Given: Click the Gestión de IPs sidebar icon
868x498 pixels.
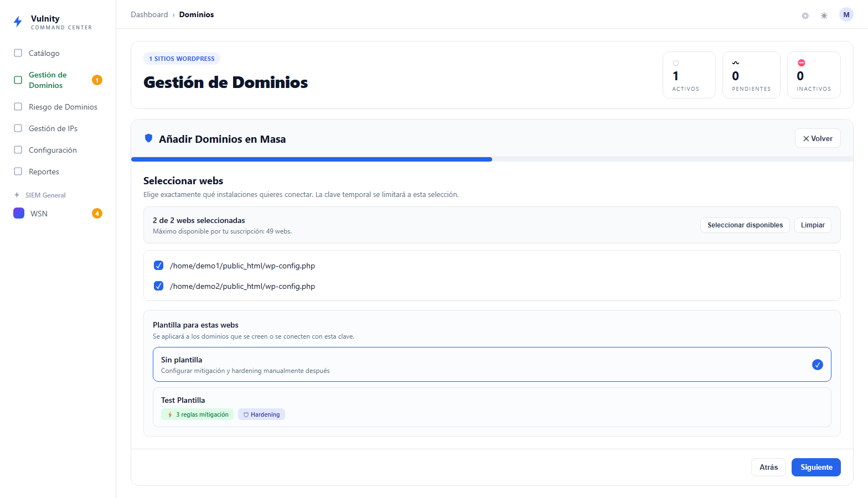Looking at the screenshot, I should pyautogui.click(x=18, y=128).
